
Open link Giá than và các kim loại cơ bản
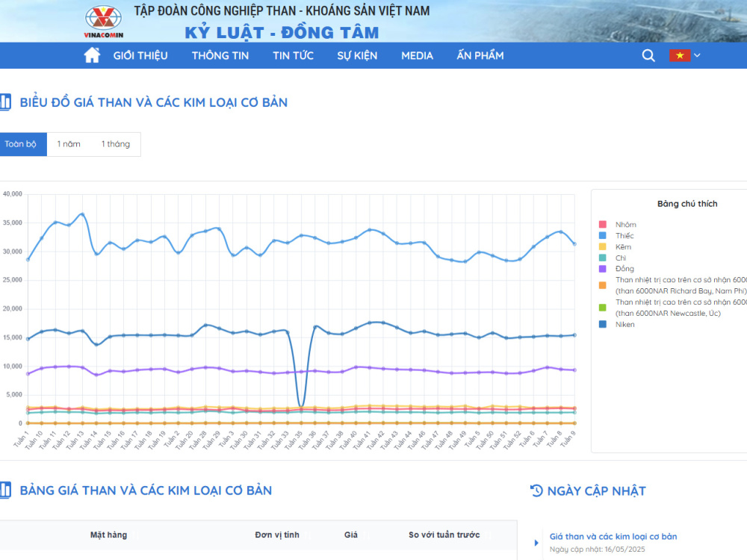(x=613, y=536)
